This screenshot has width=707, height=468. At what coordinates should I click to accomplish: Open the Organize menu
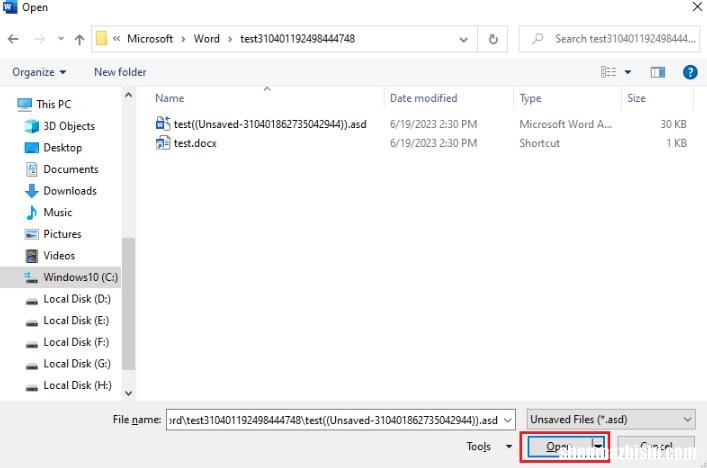[x=39, y=72]
